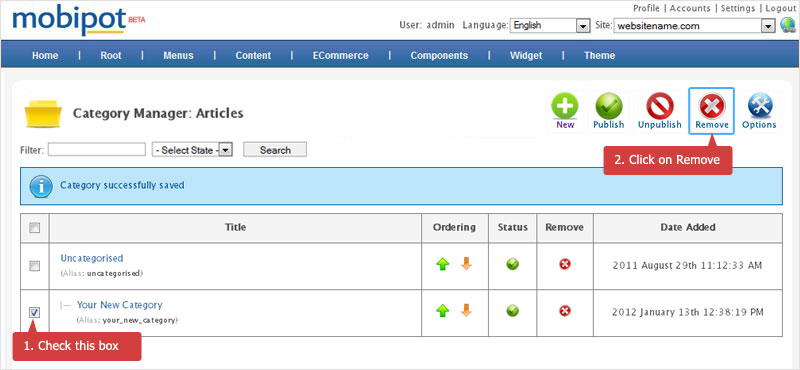Toggle the select-all checkbox in table header

click(x=34, y=228)
